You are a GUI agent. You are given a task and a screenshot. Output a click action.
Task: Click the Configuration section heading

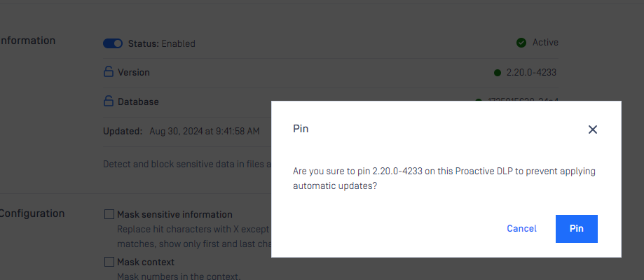32,213
